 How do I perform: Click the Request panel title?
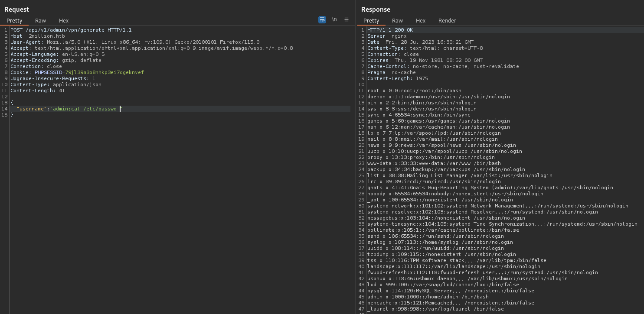click(x=16, y=9)
